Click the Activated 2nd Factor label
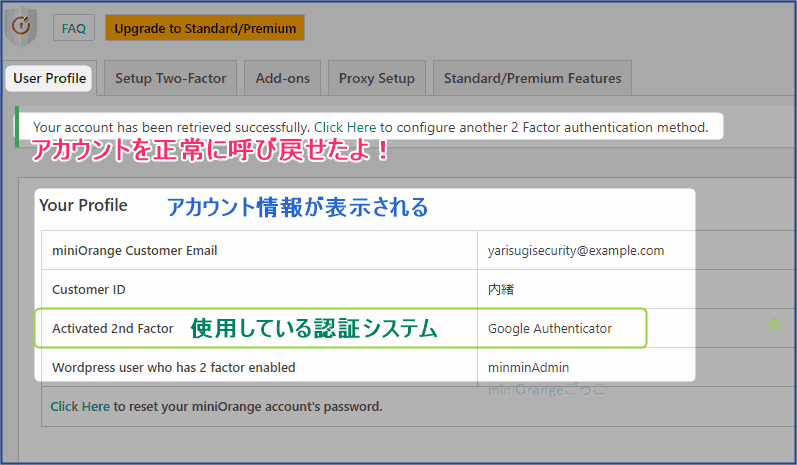The image size is (797, 465). [x=112, y=329]
